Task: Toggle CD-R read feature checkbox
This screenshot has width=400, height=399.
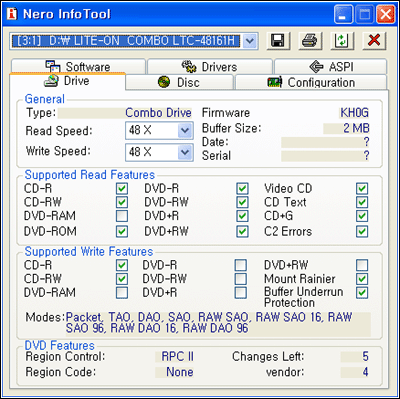Action: click(x=122, y=189)
